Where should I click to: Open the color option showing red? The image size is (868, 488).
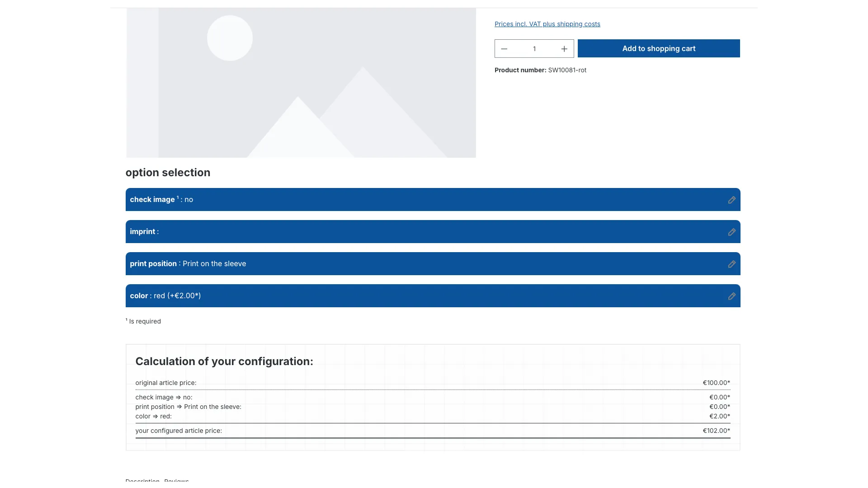[x=316, y=296]
